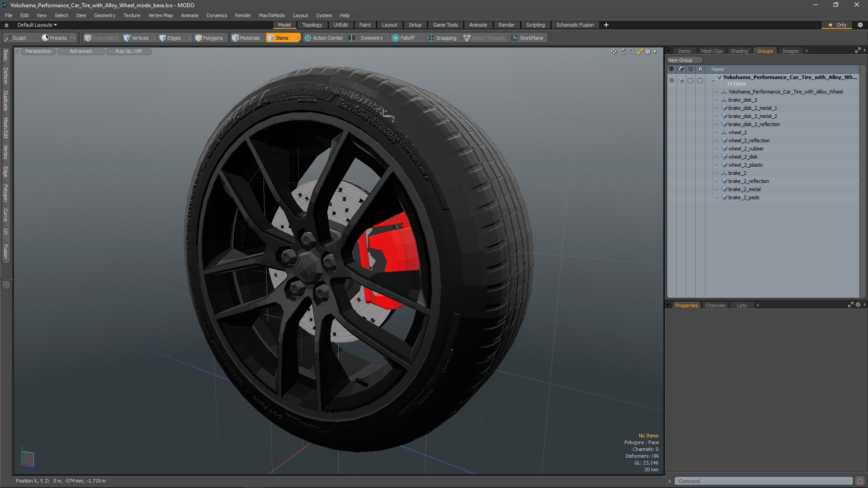Select the wheel_2_rubber item
Screen dimensions: 868x488
tap(745, 149)
